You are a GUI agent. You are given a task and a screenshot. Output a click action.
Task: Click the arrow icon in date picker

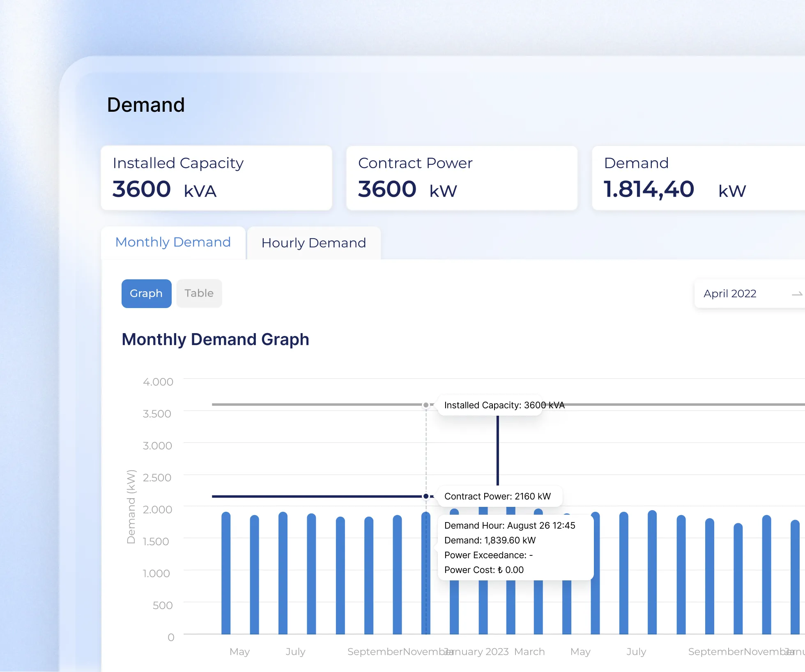tap(796, 294)
